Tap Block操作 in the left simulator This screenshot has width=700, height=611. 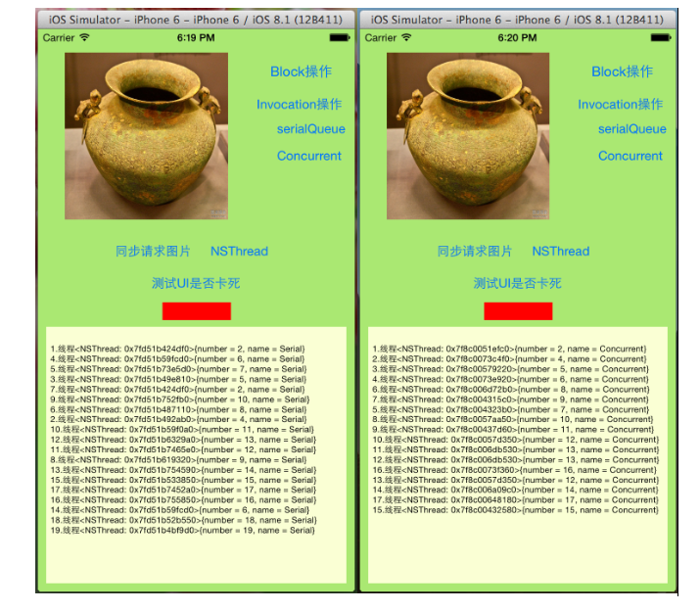coord(301,71)
